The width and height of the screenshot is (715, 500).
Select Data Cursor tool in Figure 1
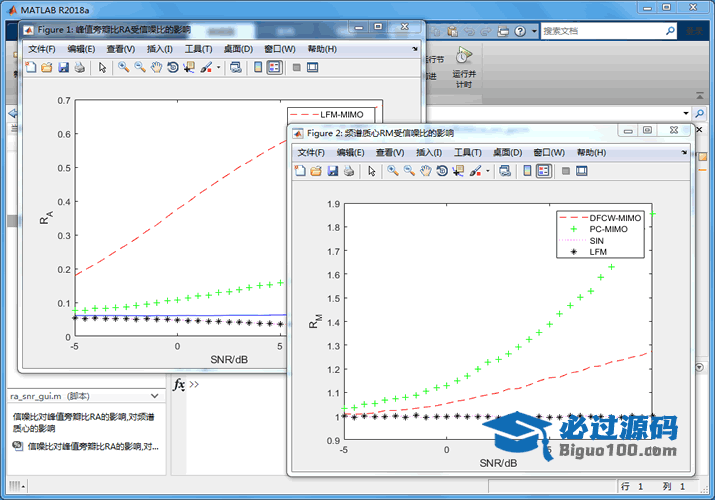189,67
